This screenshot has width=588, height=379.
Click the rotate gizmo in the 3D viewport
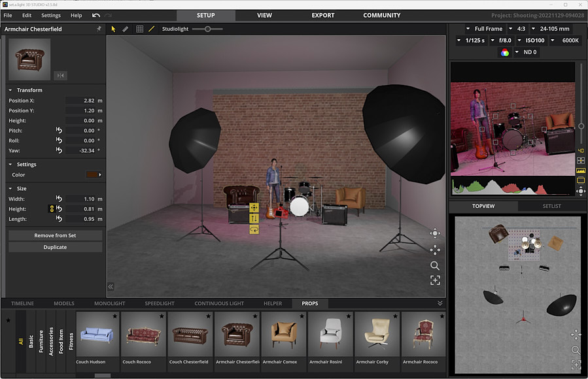pyautogui.click(x=254, y=229)
